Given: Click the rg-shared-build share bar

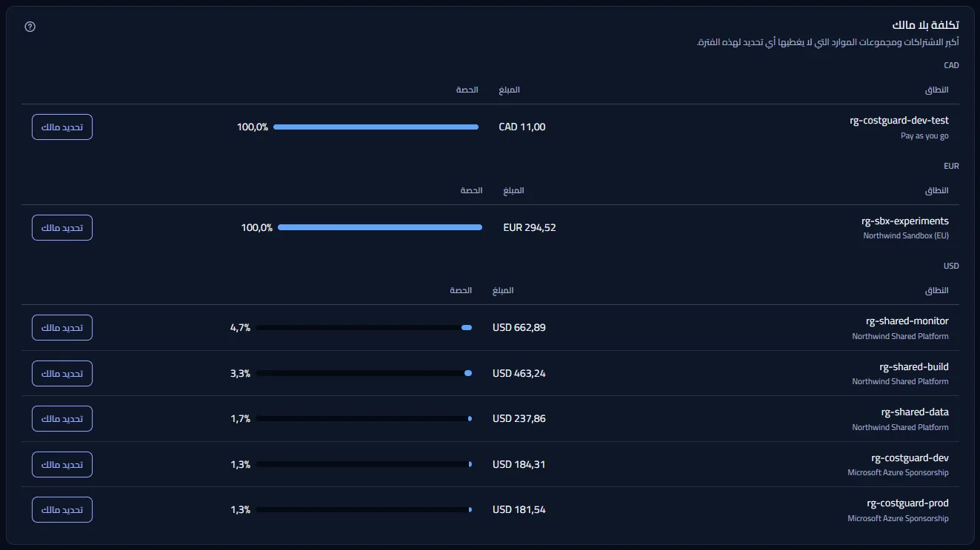Looking at the screenshot, I should point(364,373).
